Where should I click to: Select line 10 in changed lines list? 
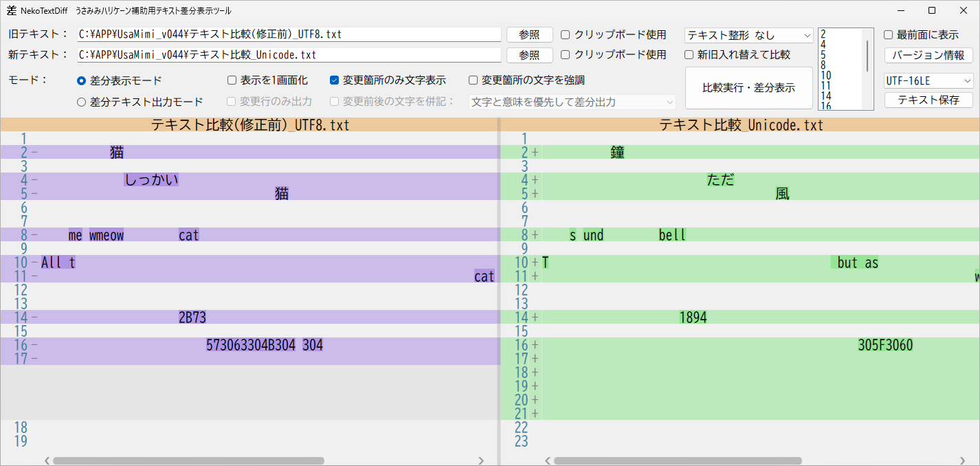[826, 76]
